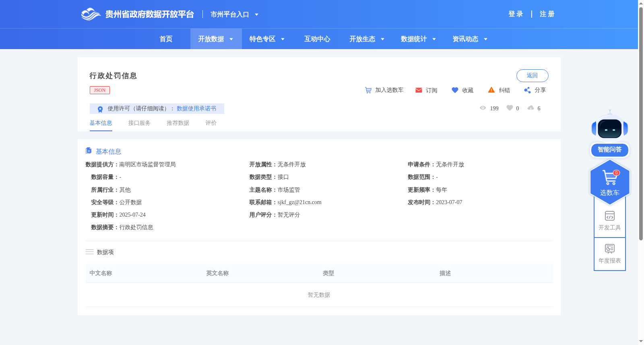Expand the 资讯动态 menu arrow
The width and height of the screenshot is (644, 345).
(485, 39)
